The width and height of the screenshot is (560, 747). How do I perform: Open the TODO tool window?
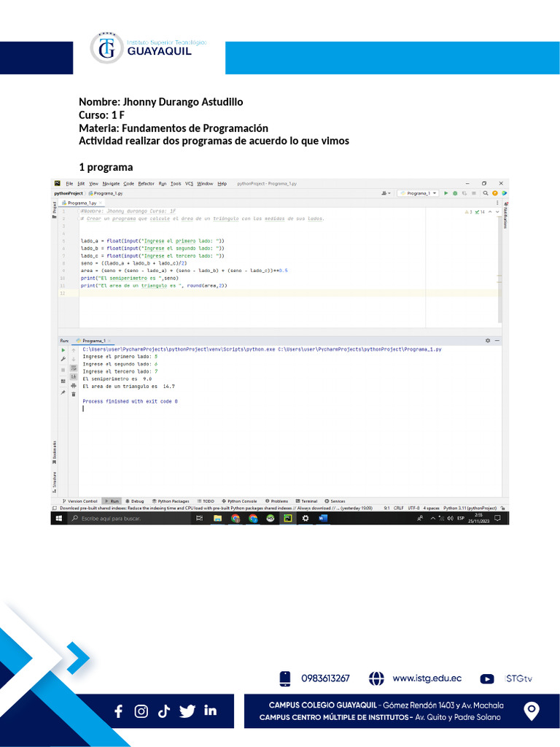[x=206, y=501]
